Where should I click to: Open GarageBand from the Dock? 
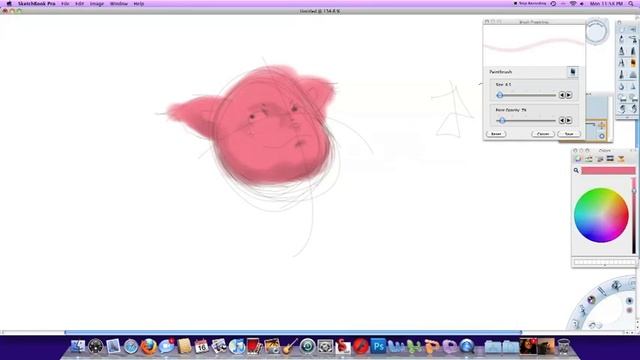point(290,347)
